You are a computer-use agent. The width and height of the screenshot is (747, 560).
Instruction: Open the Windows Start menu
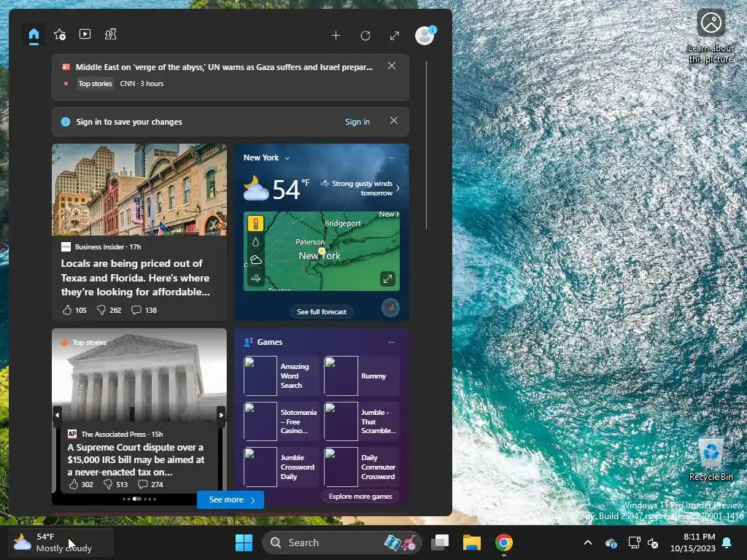[x=244, y=542]
